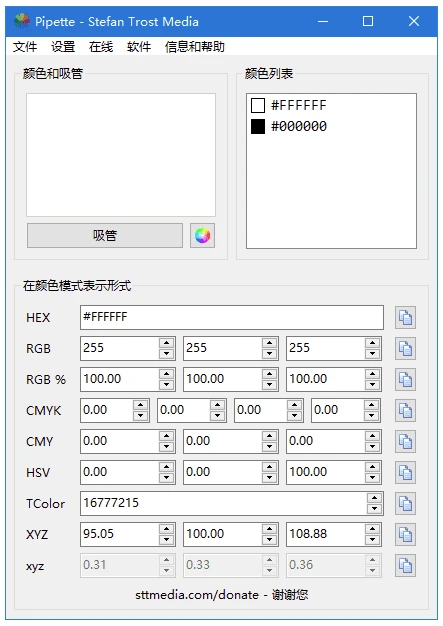This screenshot has width=443, height=626.
Task: Copy the CMY values
Action: click(x=405, y=442)
